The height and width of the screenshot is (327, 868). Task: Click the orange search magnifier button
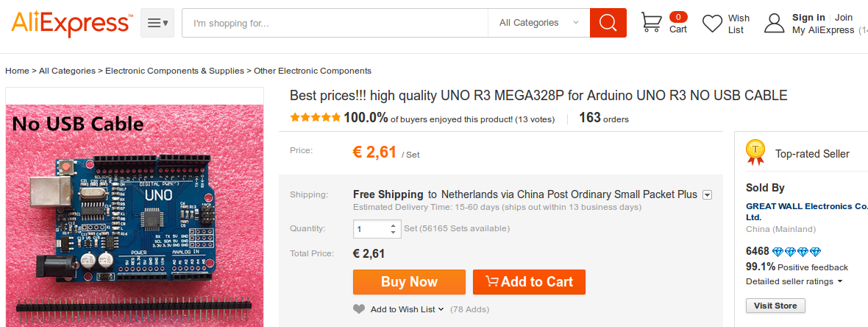point(608,23)
